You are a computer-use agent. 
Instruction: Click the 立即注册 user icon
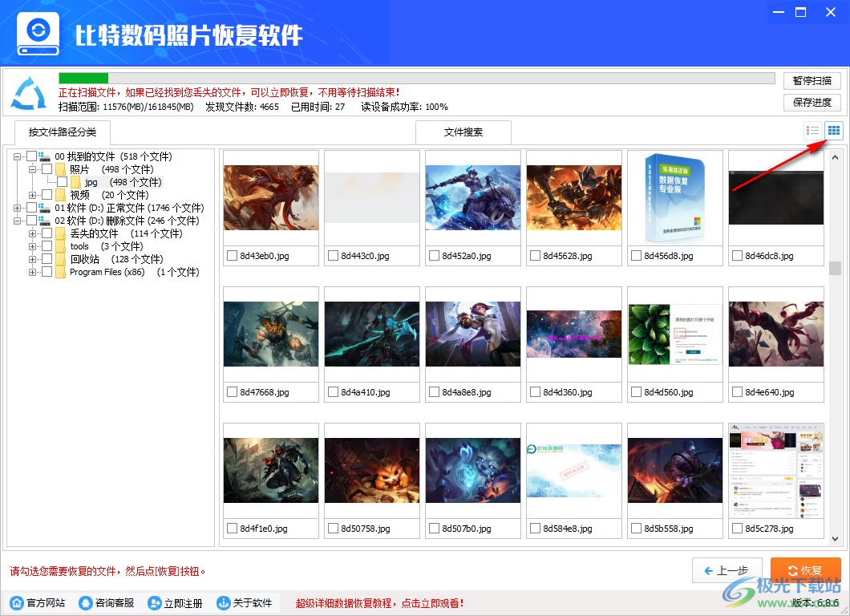tap(152, 602)
